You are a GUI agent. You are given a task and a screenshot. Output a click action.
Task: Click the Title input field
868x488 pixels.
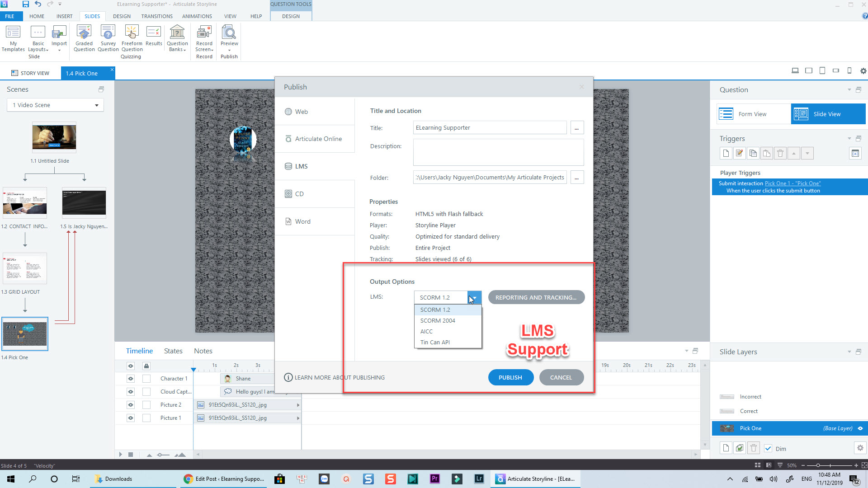(490, 128)
